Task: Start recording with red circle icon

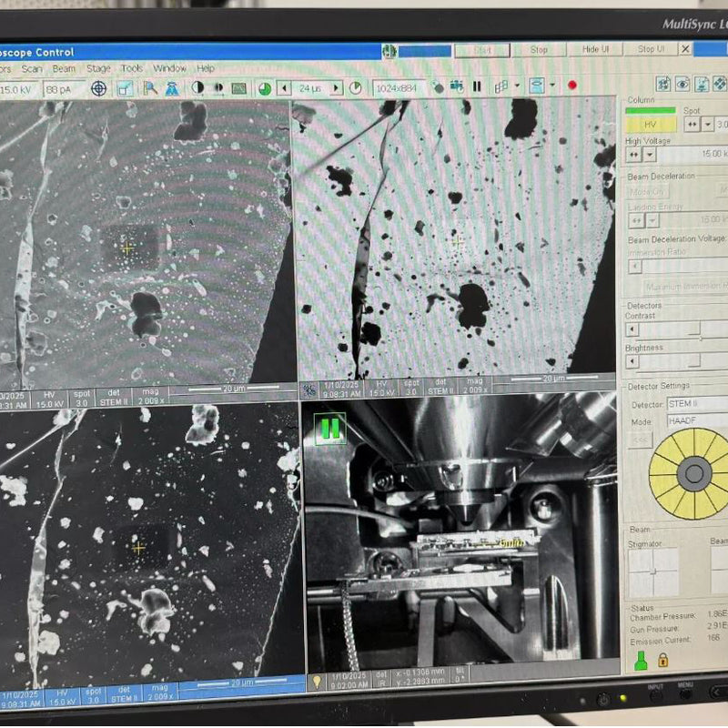Action: point(572,86)
